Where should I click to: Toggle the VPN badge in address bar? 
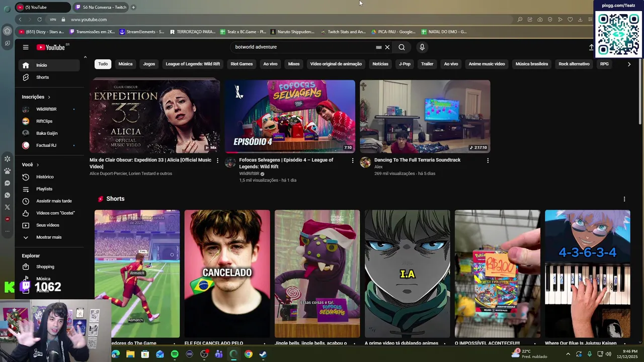53,20
